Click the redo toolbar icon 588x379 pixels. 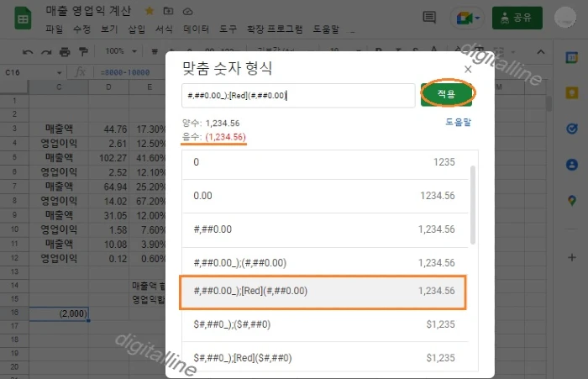(46, 51)
